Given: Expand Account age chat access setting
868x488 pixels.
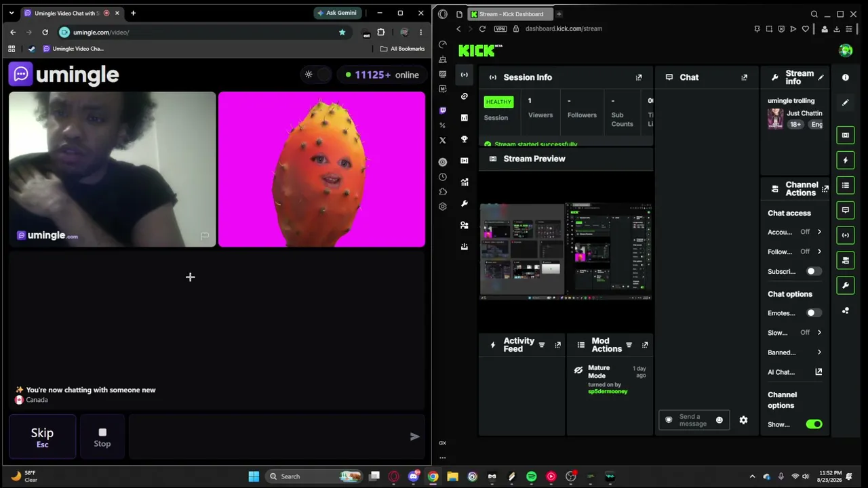Looking at the screenshot, I should pos(819,232).
